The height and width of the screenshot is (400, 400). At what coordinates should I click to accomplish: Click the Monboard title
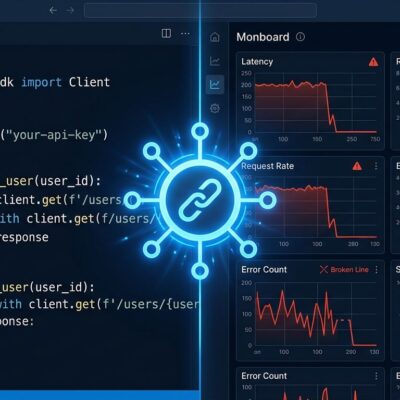click(263, 37)
